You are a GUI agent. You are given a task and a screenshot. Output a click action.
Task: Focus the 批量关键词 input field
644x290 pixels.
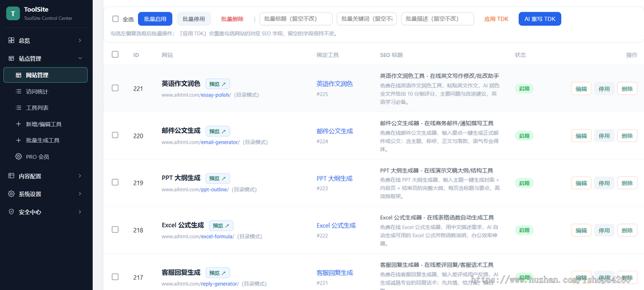point(367,19)
